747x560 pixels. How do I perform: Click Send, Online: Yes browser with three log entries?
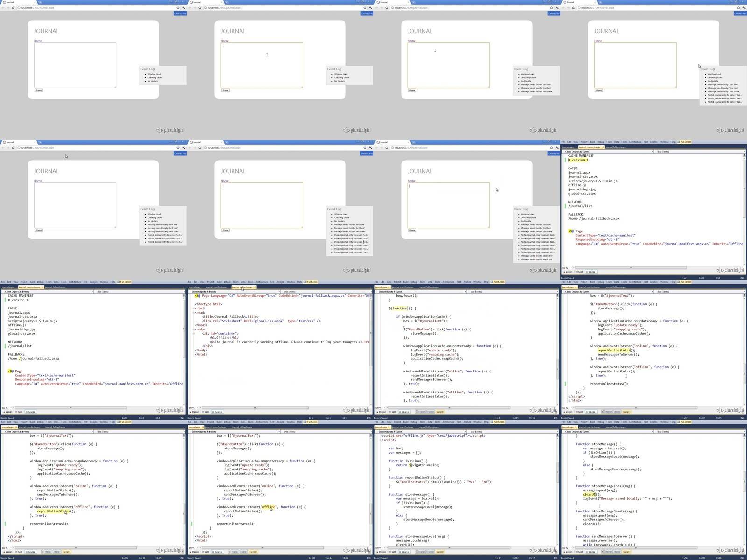click(38, 91)
